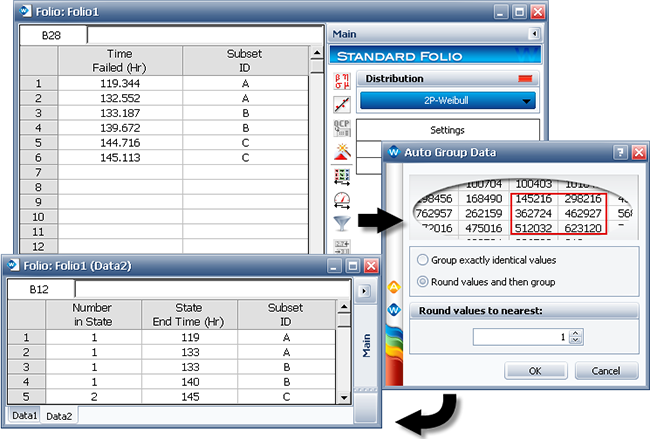Open help with the question mark button
Viewport: 650px width, 439px height.
click(x=620, y=153)
